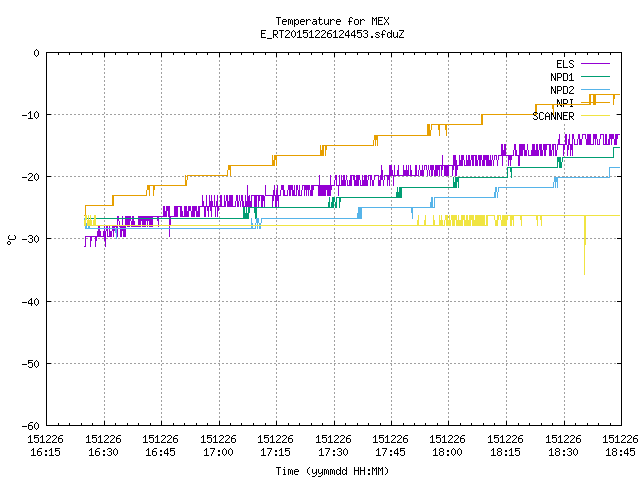The height and width of the screenshot is (480, 640).
Task: Click the SCANNER legend label
Action: (553, 116)
